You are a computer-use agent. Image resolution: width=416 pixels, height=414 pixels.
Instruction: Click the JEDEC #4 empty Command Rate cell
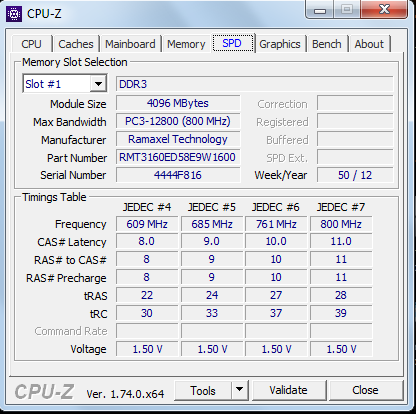(147, 331)
